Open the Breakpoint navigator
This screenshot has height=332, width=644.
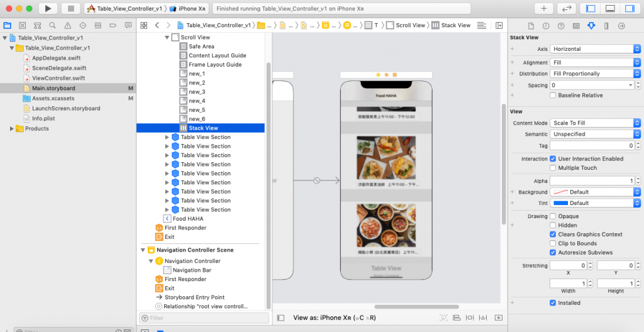(113, 26)
